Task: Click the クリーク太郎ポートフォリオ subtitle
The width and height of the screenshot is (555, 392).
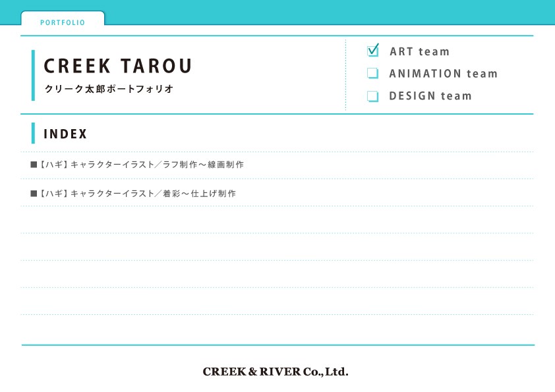Action: coord(109,89)
